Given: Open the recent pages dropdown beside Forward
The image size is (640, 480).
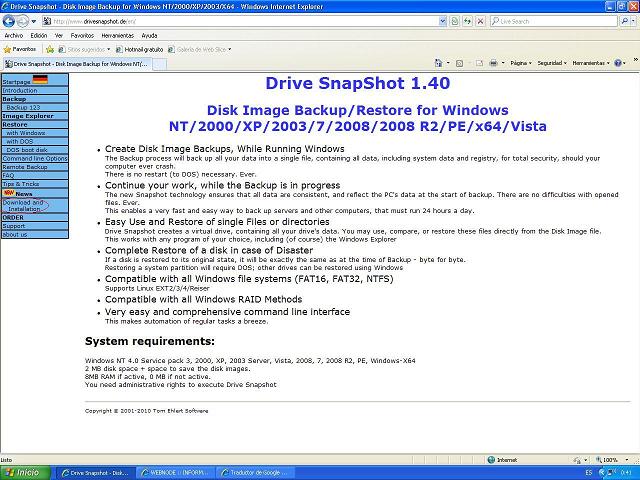Looking at the screenshot, I should [34, 21].
